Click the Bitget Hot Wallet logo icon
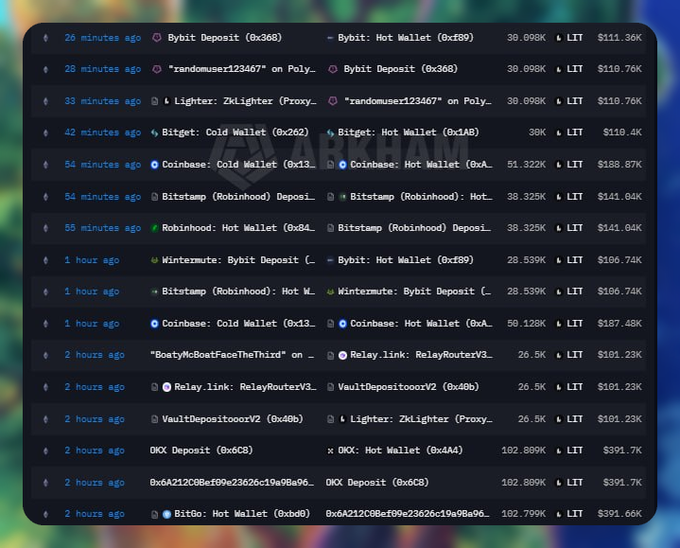Image resolution: width=680 pixels, height=548 pixels. click(330, 133)
